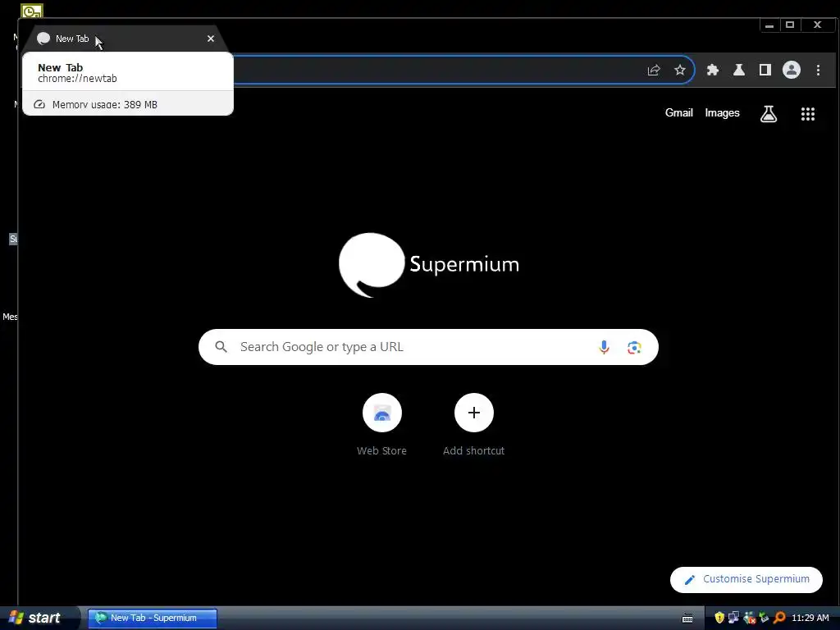840x630 pixels.
Task: Click the desktop icon above the browser window
Action: (32, 11)
